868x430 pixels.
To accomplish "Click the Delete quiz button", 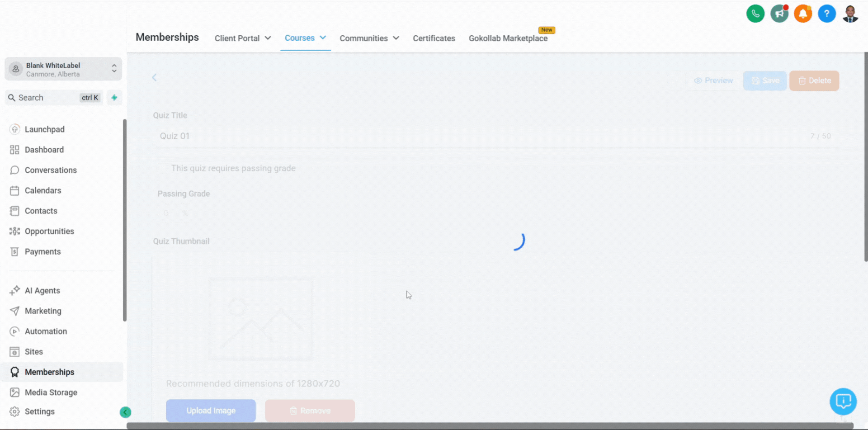I will point(814,80).
